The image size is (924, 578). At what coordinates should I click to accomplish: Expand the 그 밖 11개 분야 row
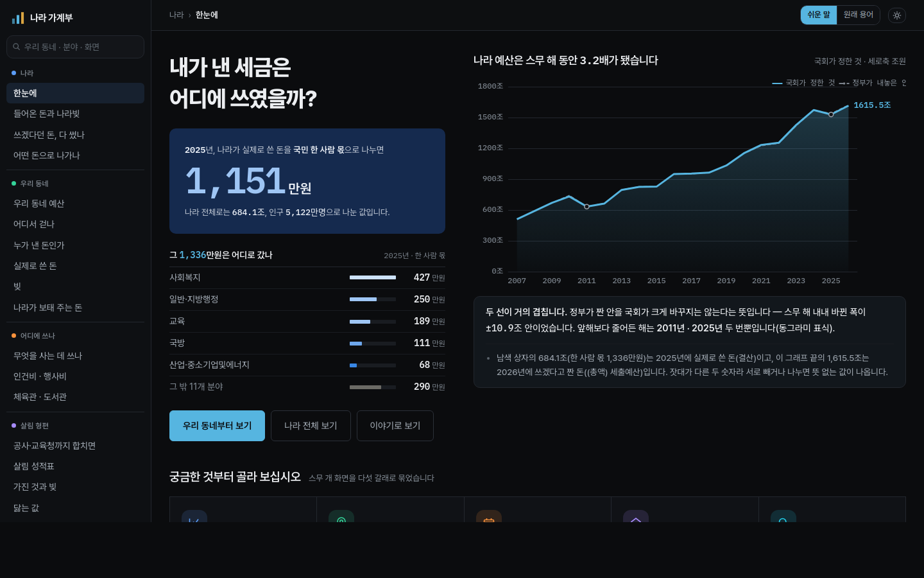coord(307,387)
